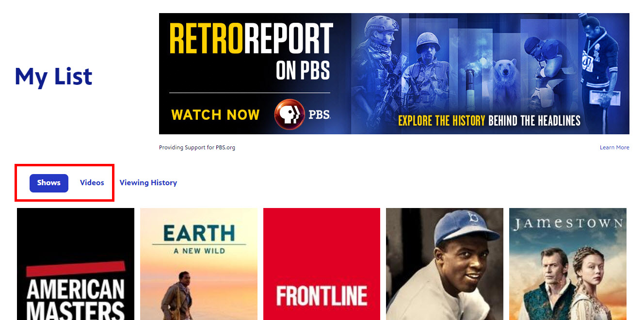Click Explore the History behind the Headlines

(489, 120)
